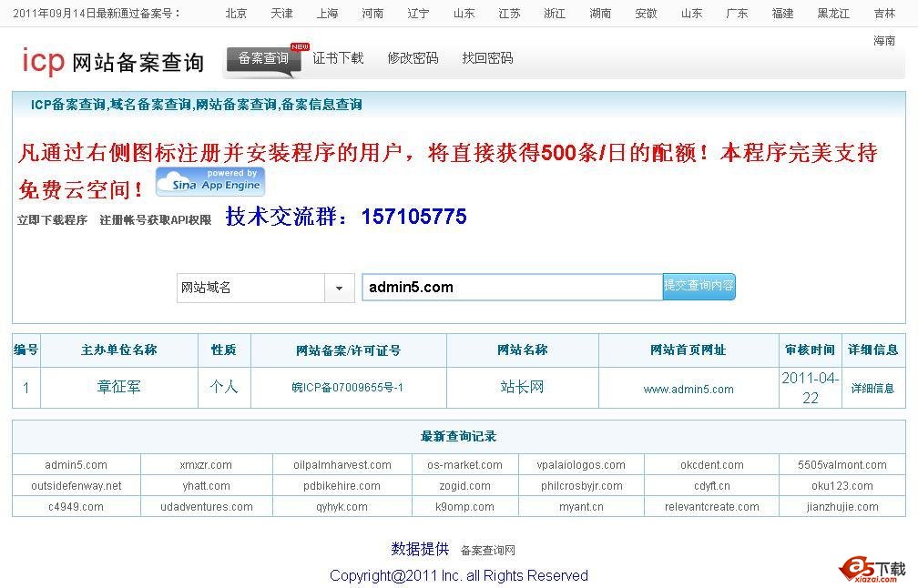Click 湖南 province link
This screenshot has width=918, height=588.
pyautogui.click(x=600, y=13)
